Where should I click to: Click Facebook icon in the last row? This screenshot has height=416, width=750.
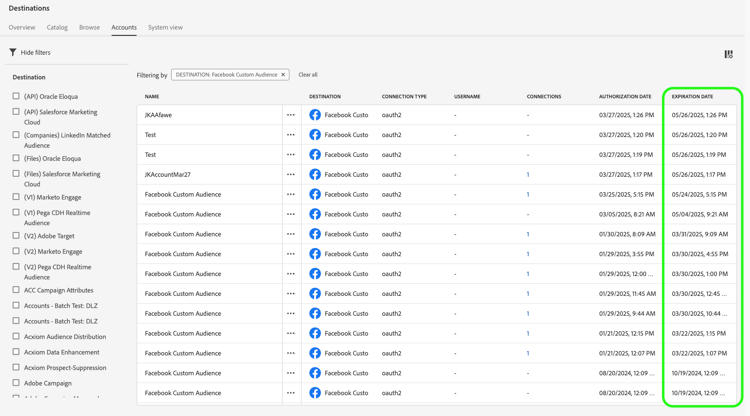[315, 393]
